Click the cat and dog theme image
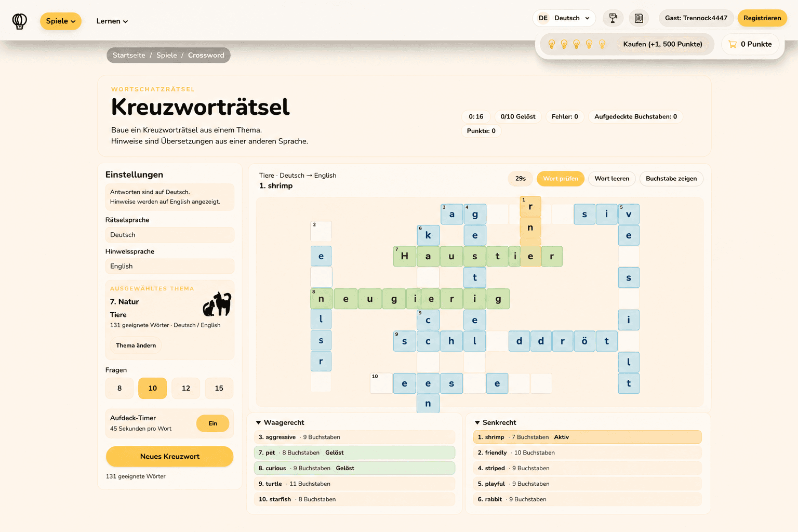The height and width of the screenshot is (532, 798). [217, 304]
